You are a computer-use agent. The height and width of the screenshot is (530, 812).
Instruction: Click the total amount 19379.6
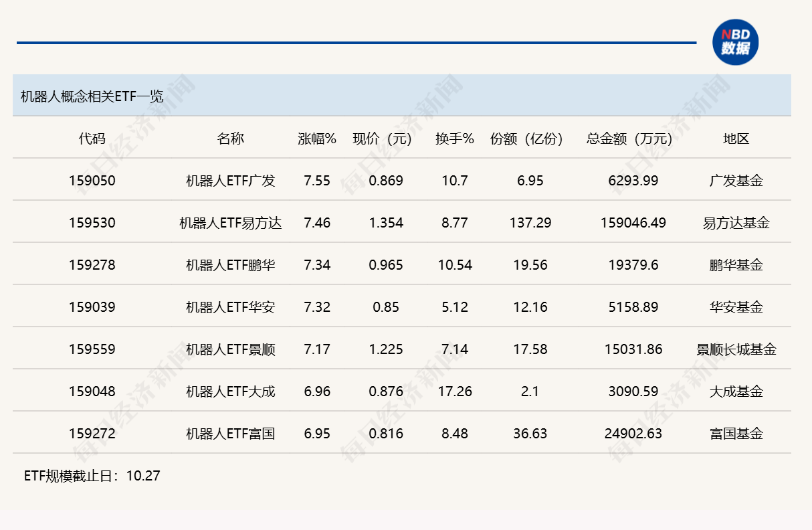(633, 265)
